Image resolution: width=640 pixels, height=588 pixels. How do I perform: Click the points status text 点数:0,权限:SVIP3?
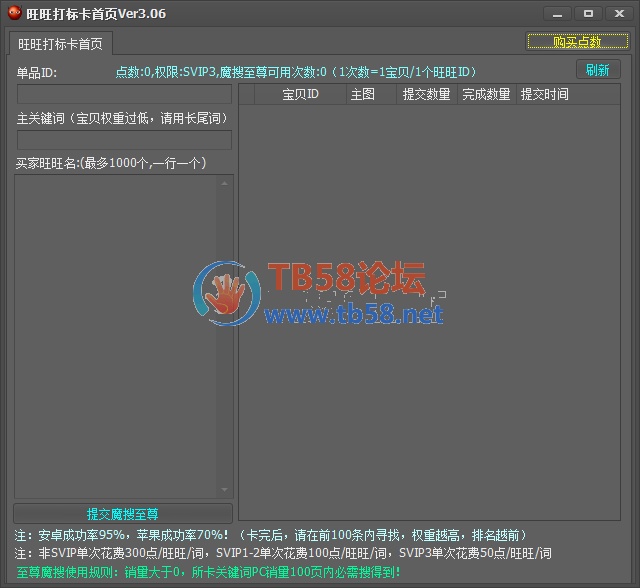(x=296, y=72)
